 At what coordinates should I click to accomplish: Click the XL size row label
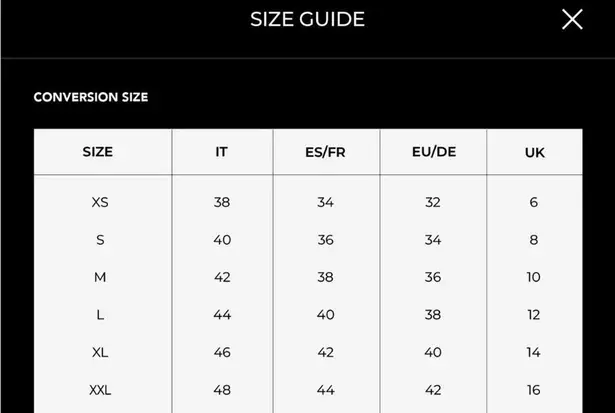100,352
